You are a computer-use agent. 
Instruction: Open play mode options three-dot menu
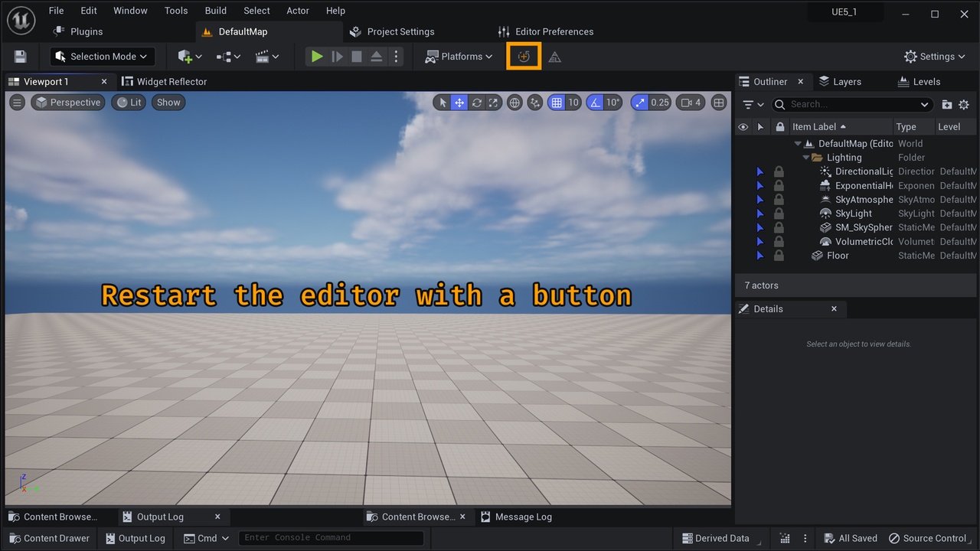coord(396,57)
